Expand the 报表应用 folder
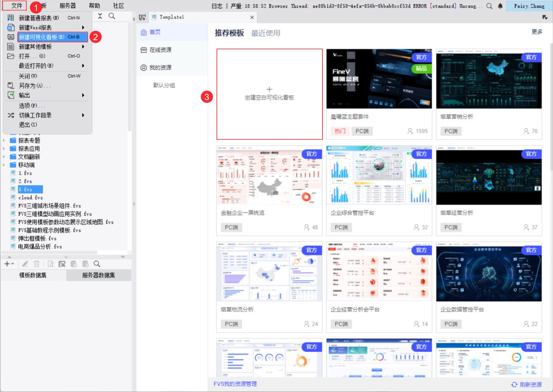The width and height of the screenshot is (553, 392). click(x=4, y=149)
